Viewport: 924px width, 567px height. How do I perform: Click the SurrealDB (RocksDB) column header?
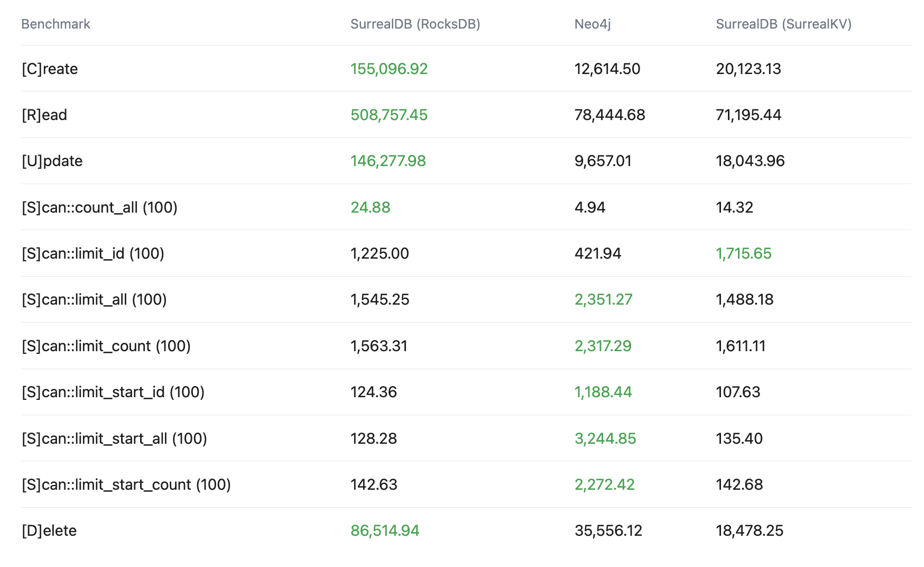(415, 24)
